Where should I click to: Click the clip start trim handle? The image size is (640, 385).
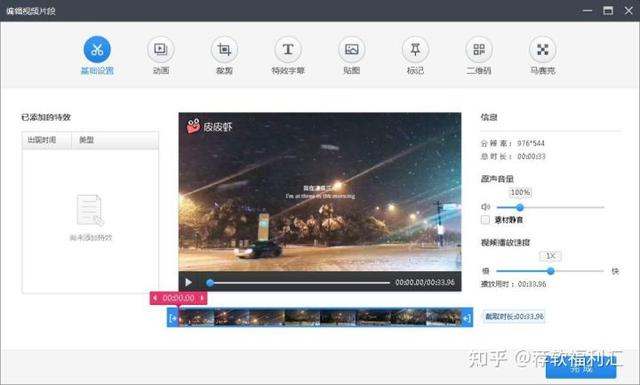(173, 318)
